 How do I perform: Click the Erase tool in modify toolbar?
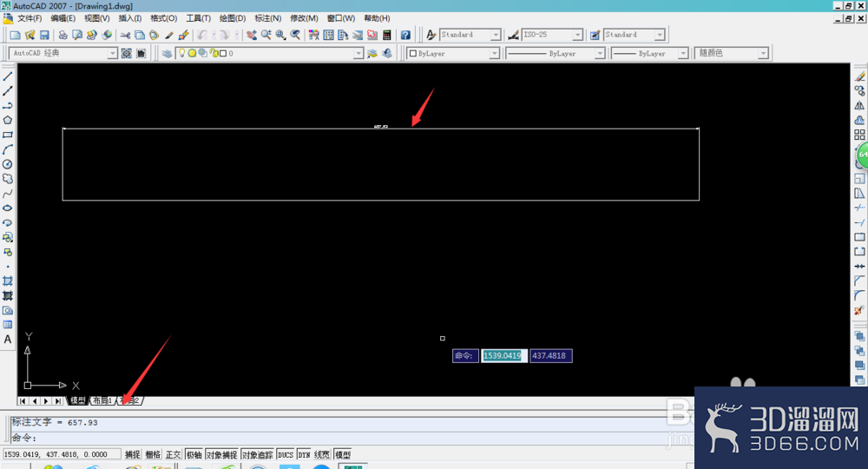[x=859, y=76]
